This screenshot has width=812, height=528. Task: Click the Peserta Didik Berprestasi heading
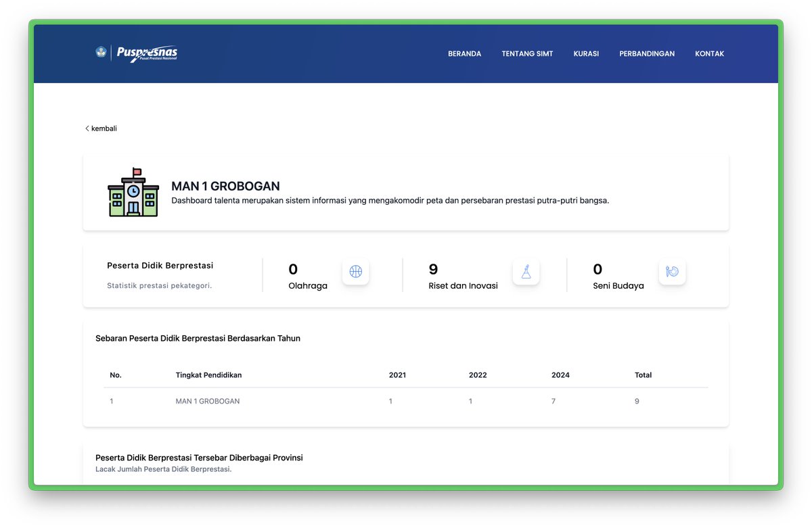(x=160, y=266)
